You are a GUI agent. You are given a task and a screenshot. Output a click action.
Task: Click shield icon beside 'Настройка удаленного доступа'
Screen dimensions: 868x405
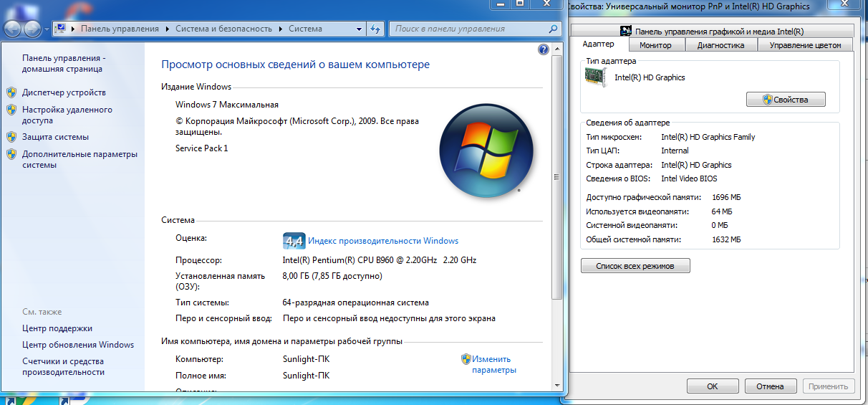[11, 110]
